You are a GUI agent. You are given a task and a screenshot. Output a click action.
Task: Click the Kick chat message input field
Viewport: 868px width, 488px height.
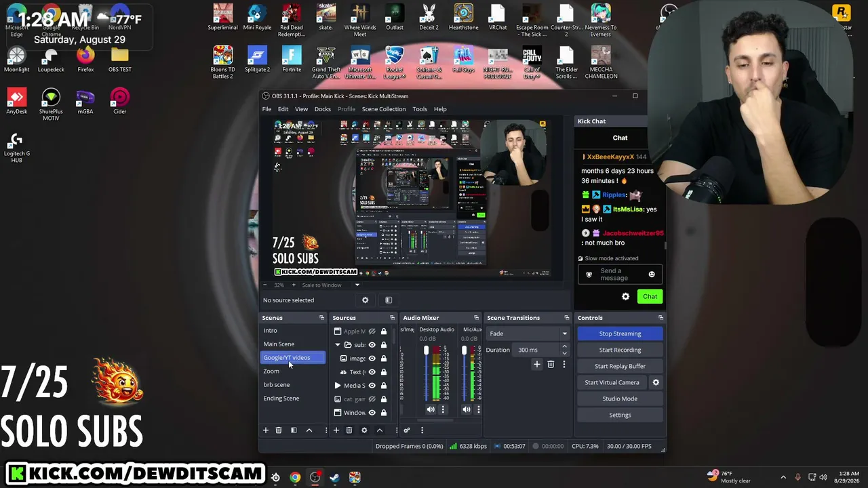[x=620, y=274]
